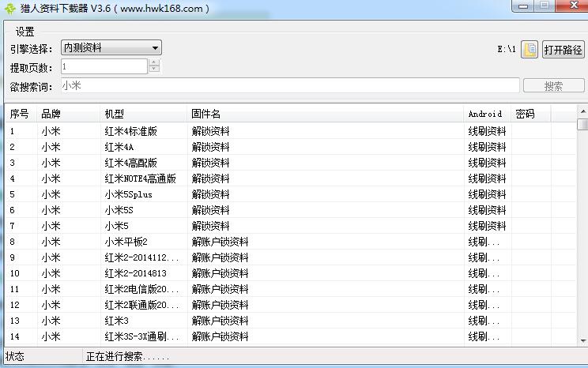
Task: Sort by the 序号 column header
Action: (x=21, y=114)
